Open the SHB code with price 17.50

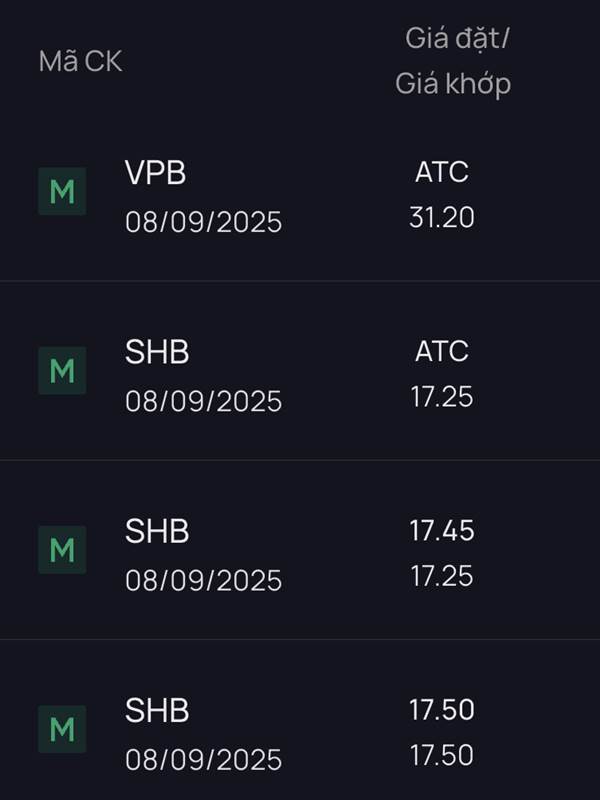tap(157, 710)
